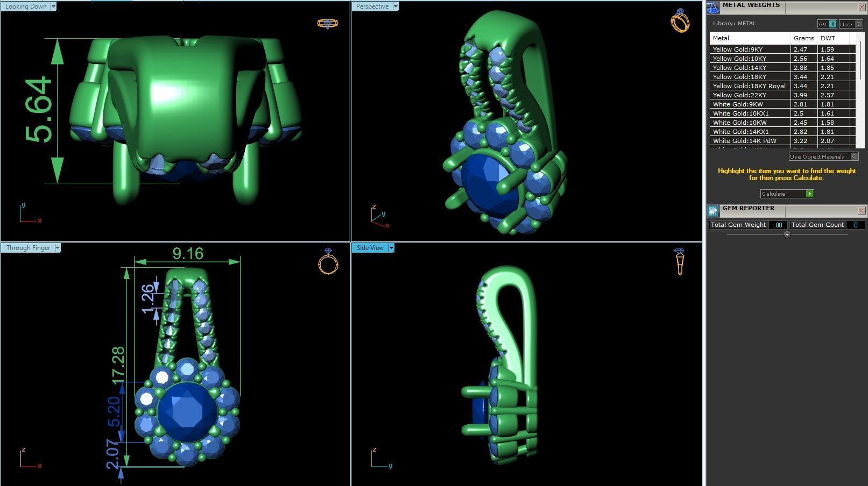Open Side View viewport dropdown arrow
Screen dimensions: 868x486
pos(391,248)
